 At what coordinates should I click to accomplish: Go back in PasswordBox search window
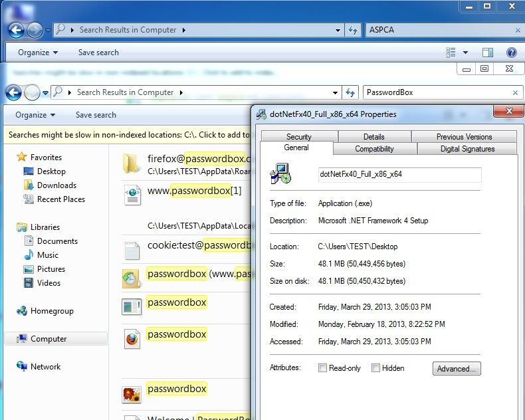pyautogui.click(x=13, y=92)
